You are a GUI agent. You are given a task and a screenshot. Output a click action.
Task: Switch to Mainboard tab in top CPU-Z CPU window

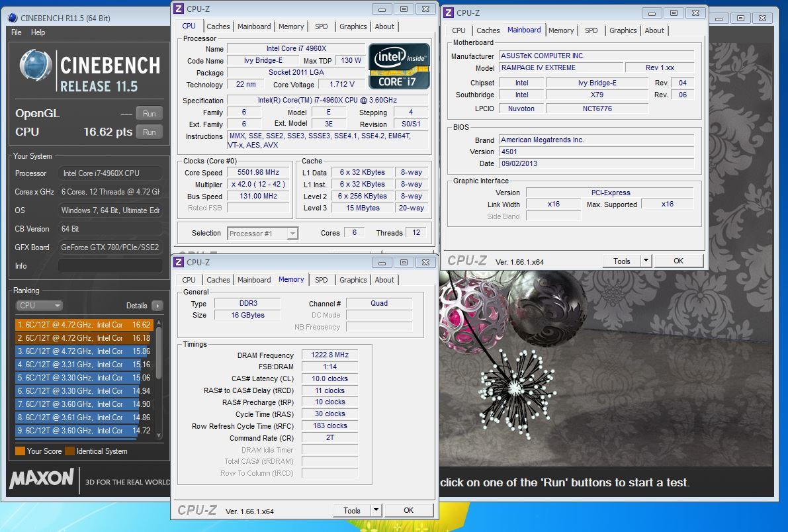(254, 26)
